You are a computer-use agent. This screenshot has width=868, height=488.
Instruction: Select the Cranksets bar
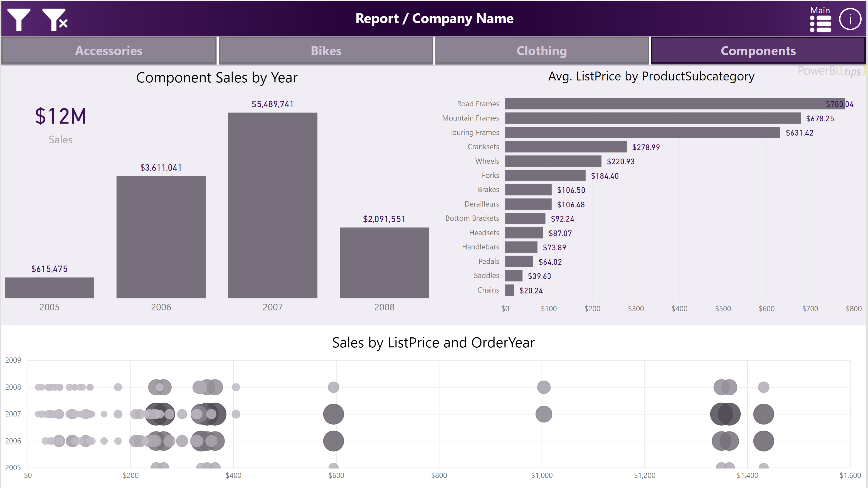[x=566, y=147]
